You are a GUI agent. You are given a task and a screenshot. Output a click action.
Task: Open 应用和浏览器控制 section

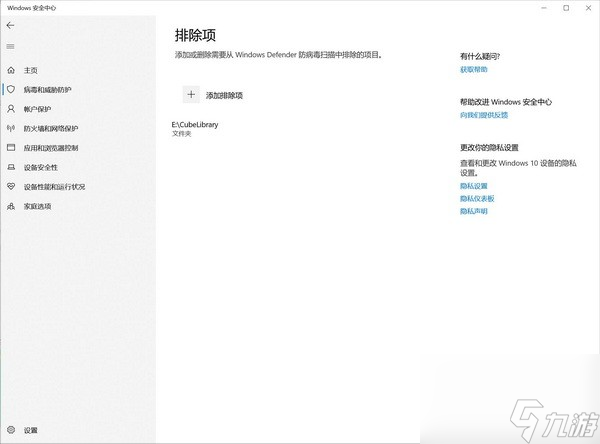pyautogui.click(x=51, y=148)
